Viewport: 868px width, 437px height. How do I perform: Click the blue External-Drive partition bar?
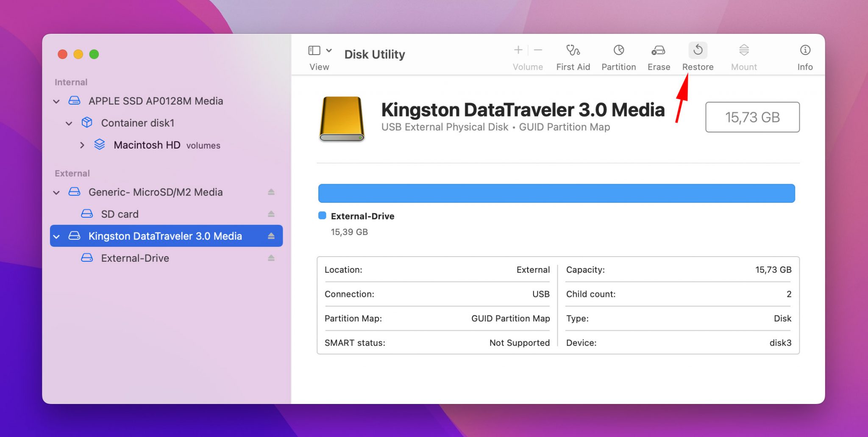(556, 193)
